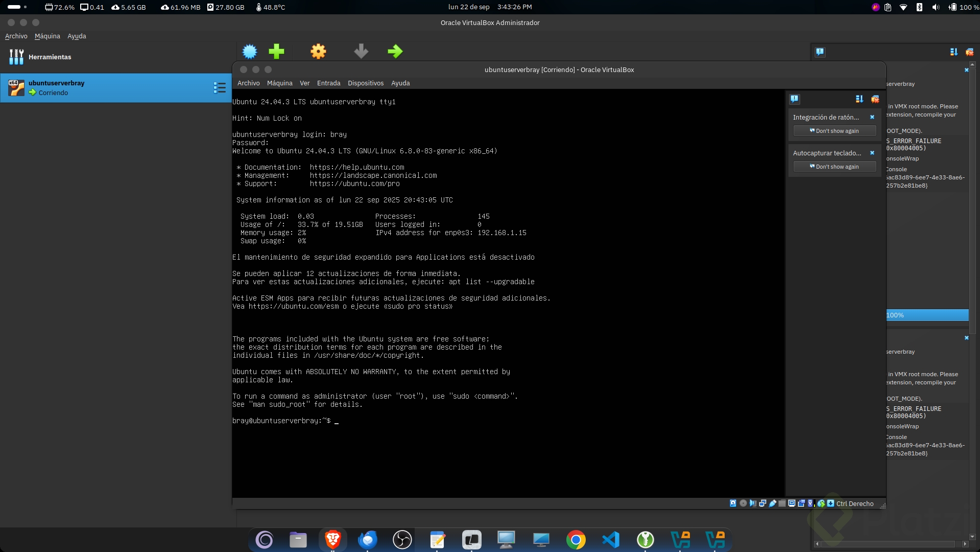
Task: Click the hard disk status bar indicator
Action: click(x=733, y=503)
